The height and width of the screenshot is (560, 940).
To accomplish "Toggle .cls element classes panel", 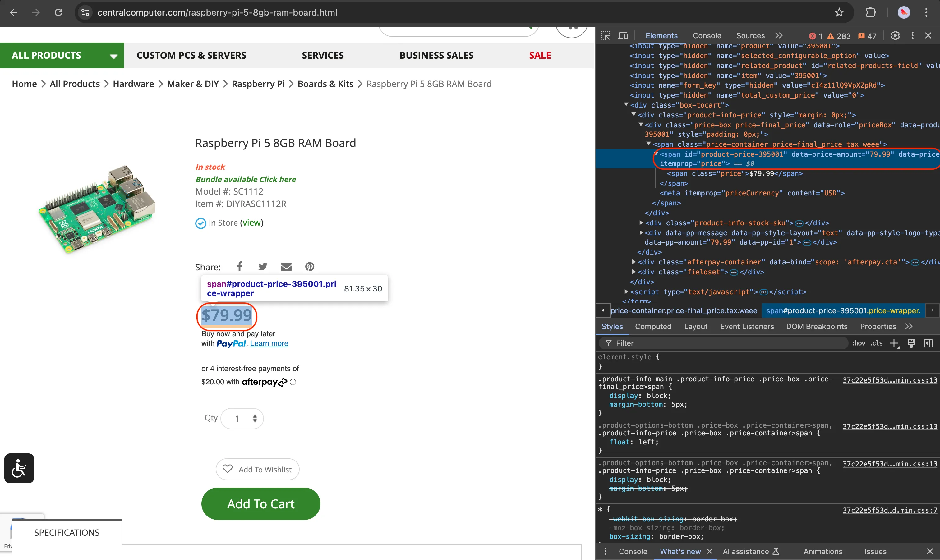I will tap(876, 343).
